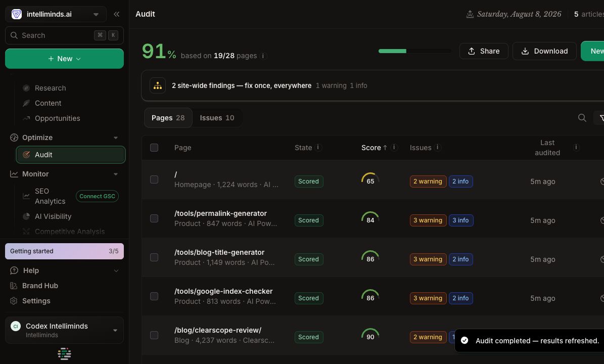Open Research in the sidebar
Image resolution: width=604 pixels, height=364 pixels.
[x=50, y=88]
